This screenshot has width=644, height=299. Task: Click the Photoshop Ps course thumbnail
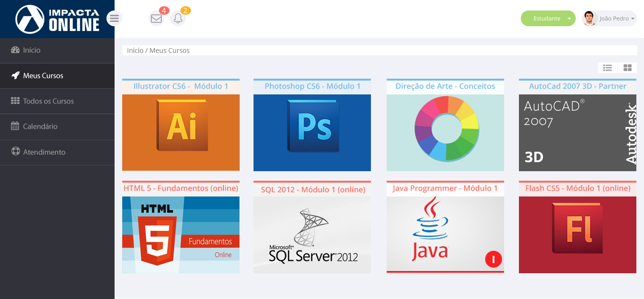[312, 133]
